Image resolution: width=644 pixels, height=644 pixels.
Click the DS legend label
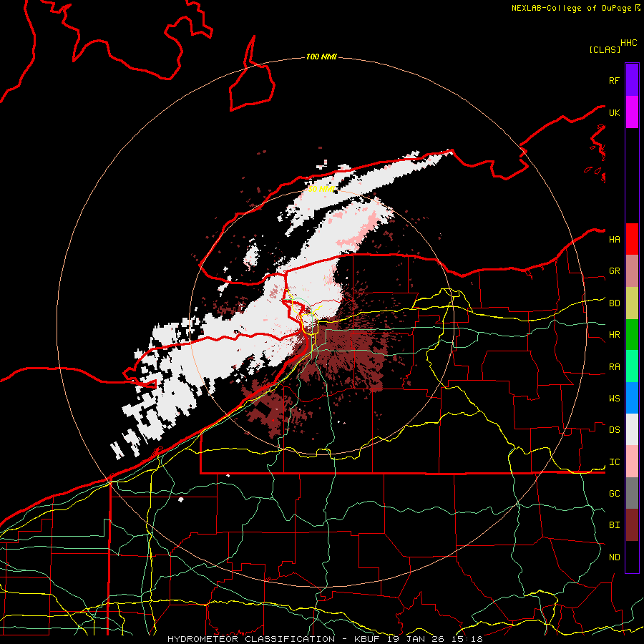click(614, 430)
